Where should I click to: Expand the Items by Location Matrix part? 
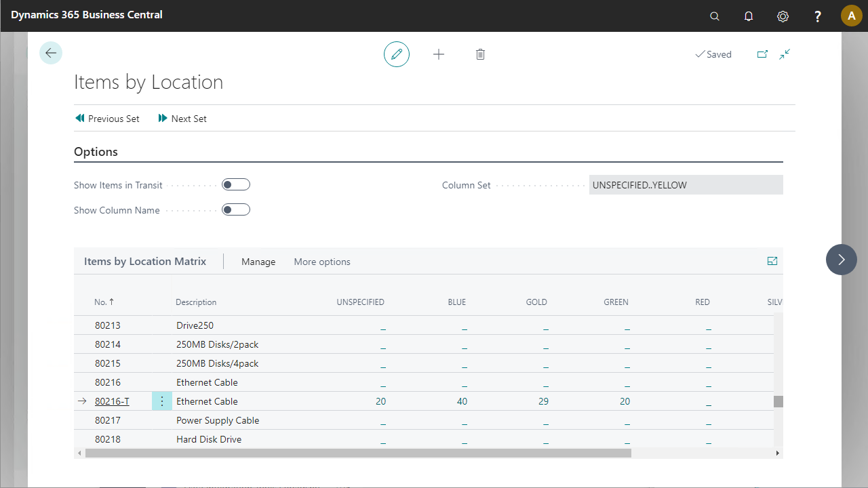[772, 261]
